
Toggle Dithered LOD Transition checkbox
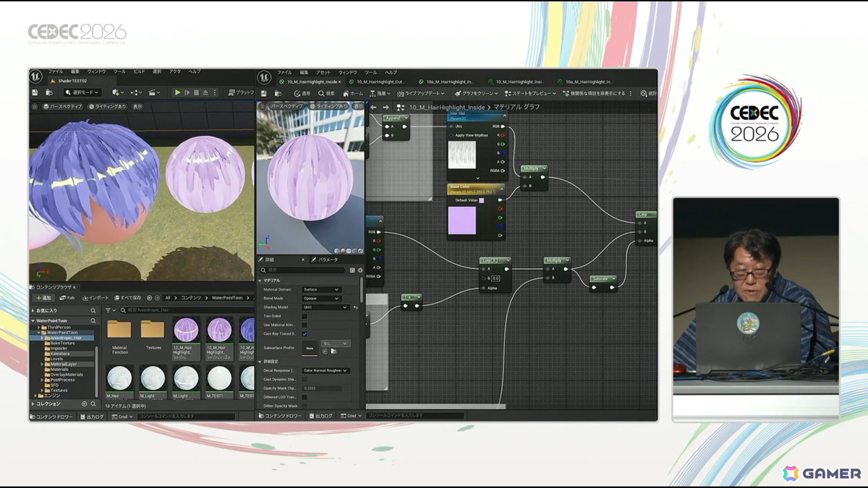coord(305,397)
